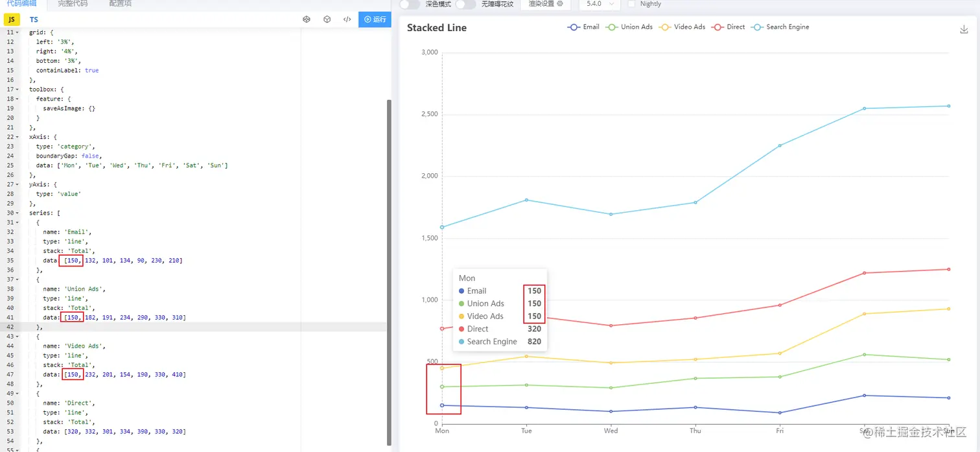
Task: Switch to the TS language tab
Action: [34, 19]
